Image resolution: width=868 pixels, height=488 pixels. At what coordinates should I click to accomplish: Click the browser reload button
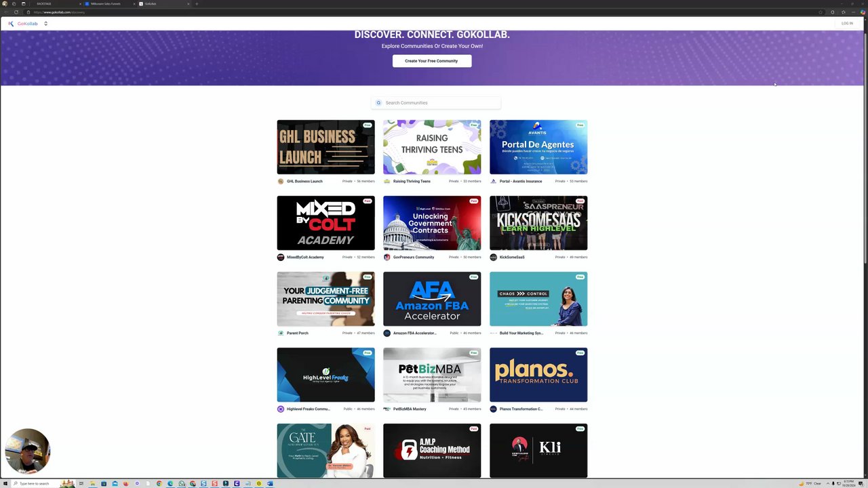pyautogui.click(x=16, y=12)
